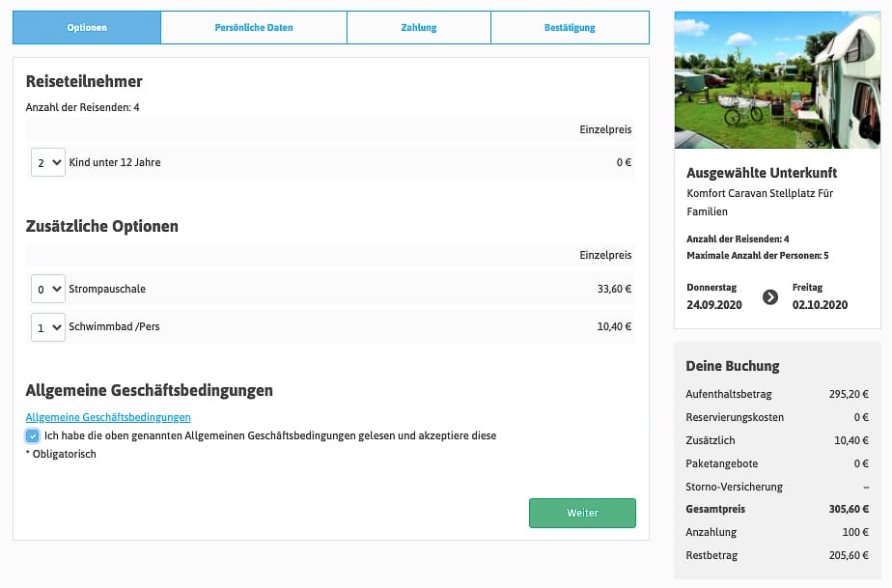Click the campsite caravan photo

click(x=777, y=80)
